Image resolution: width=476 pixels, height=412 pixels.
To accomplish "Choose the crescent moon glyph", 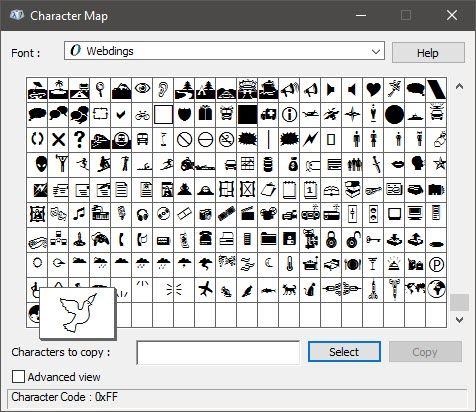I will [x=268, y=264].
